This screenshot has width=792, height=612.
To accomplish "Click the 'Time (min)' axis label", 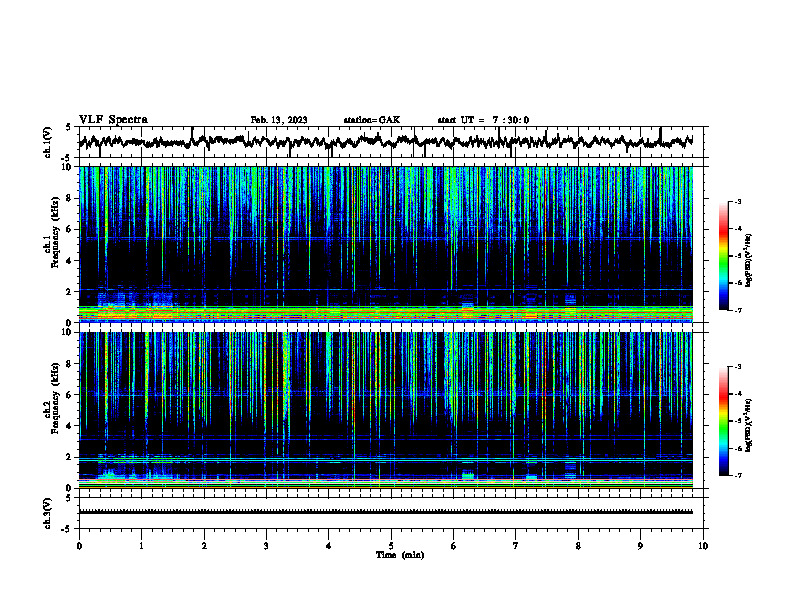I will [x=400, y=555].
